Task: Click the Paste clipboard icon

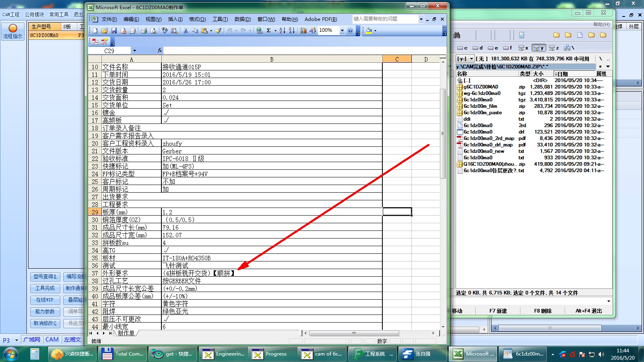Action: click(x=204, y=31)
